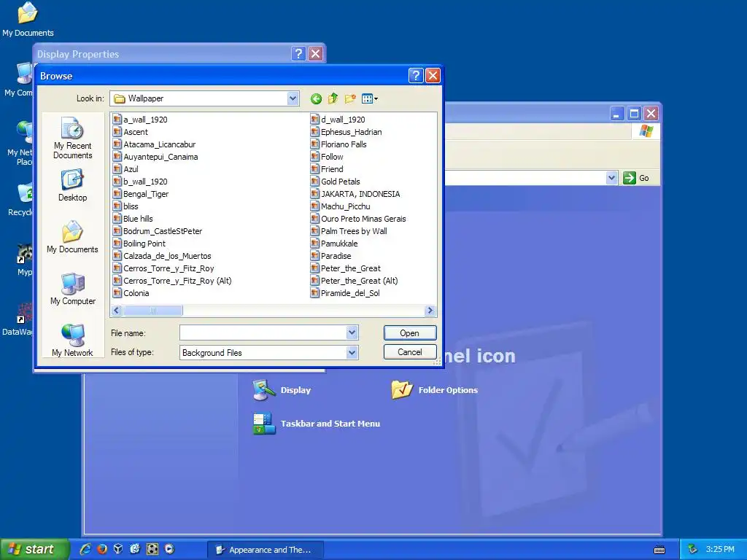Click the Taskbar and Start Menu icon
Image resolution: width=747 pixels, height=560 pixels.
(264, 424)
